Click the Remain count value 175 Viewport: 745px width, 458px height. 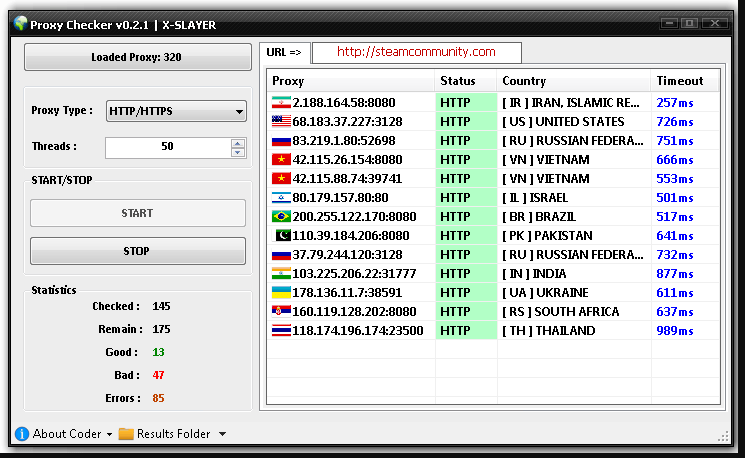[162, 329]
